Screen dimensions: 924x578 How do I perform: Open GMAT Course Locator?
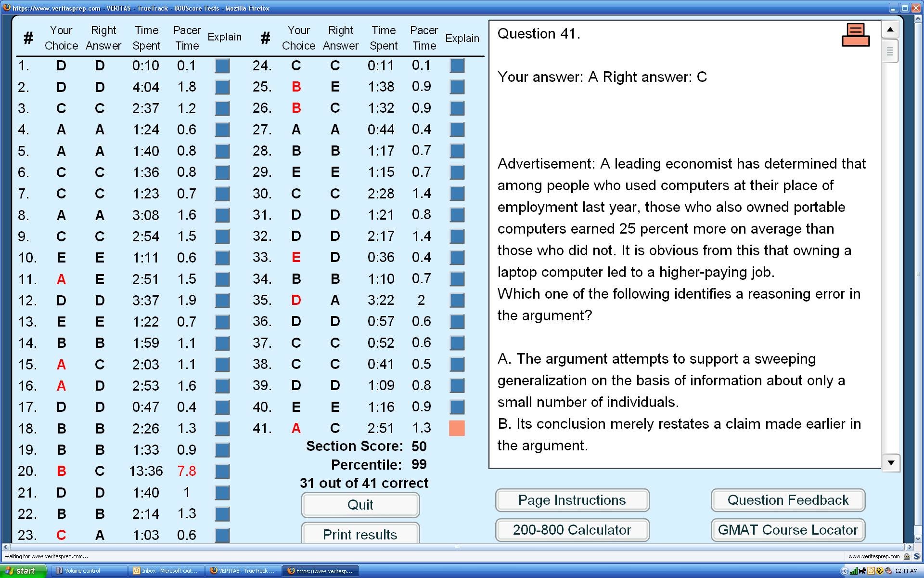click(x=788, y=530)
